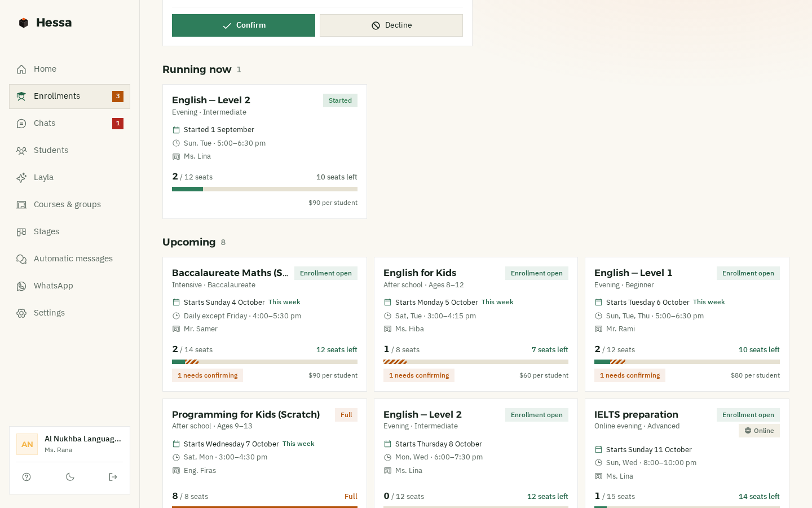Screen dimensions: 812x508
Task: Click the AN account avatar
Action: coord(27,444)
